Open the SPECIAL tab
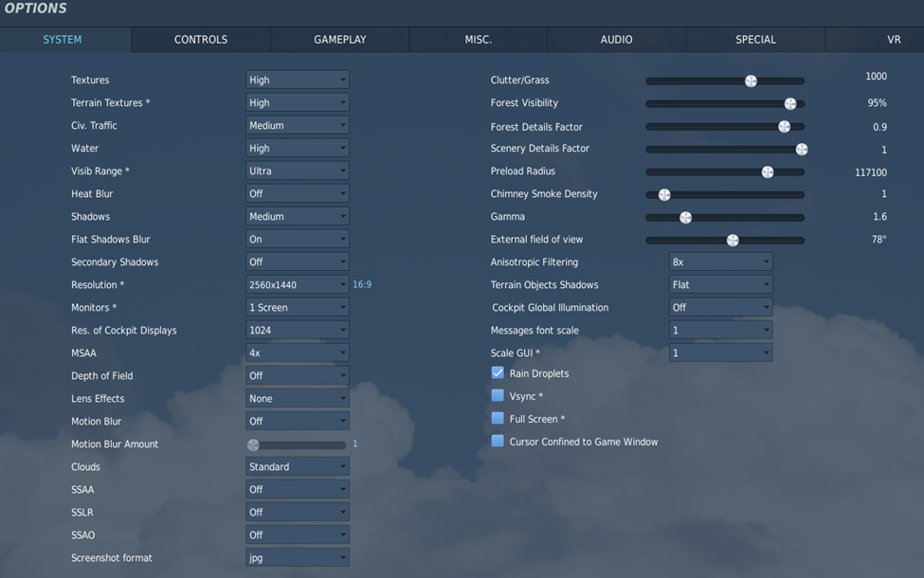924x578 pixels. 755,40
